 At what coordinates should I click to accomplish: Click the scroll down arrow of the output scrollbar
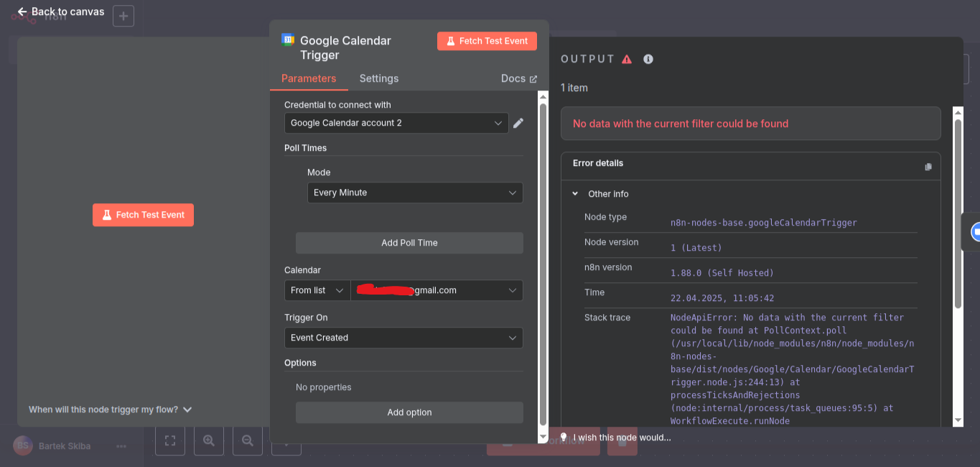tap(958, 421)
